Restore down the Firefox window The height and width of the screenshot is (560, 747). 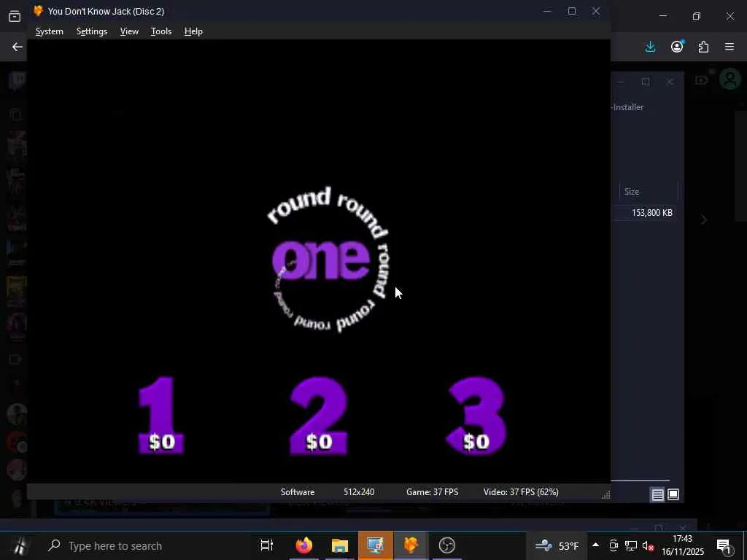click(x=697, y=16)
